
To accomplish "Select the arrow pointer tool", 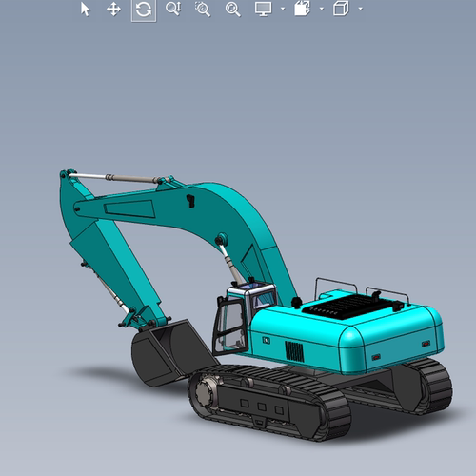I will coord(85,10).
